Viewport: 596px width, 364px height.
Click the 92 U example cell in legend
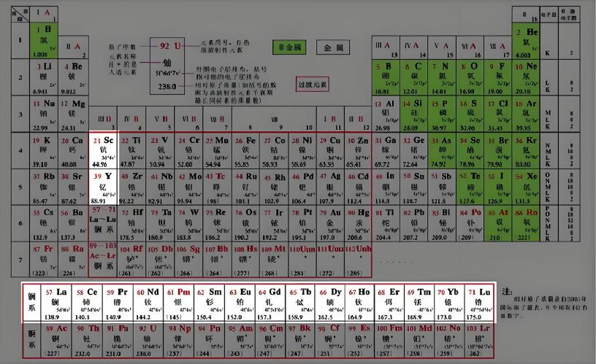click(167, 64)
